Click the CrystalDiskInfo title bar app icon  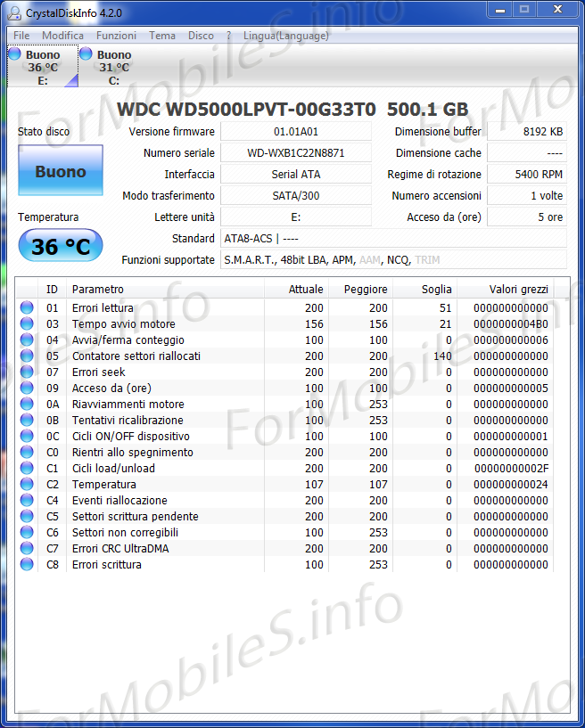pyautogui.click(x=14, y=13)
